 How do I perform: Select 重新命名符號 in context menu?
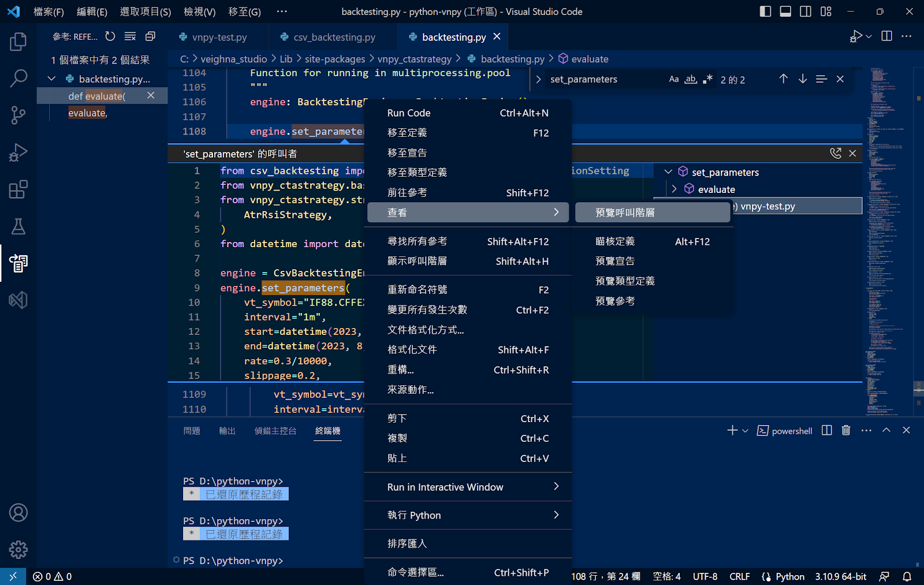[x=468, y=290]
